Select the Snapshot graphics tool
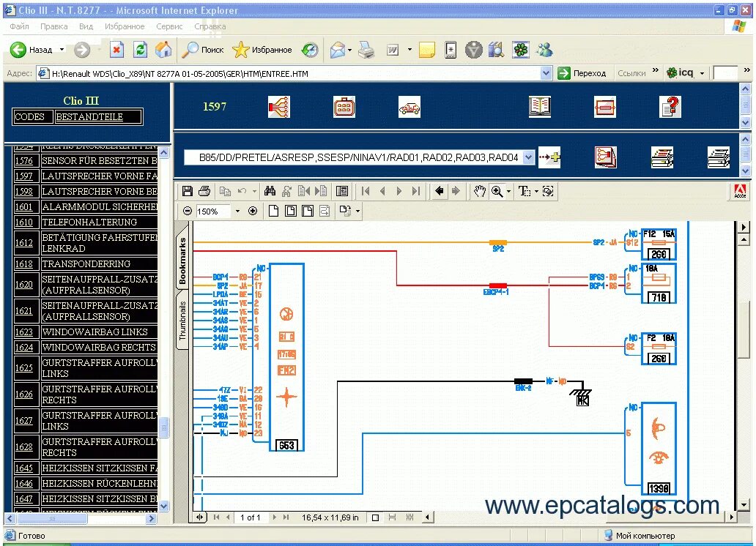The width and height of the screenshot is (756, 546). tap(548, 191)
